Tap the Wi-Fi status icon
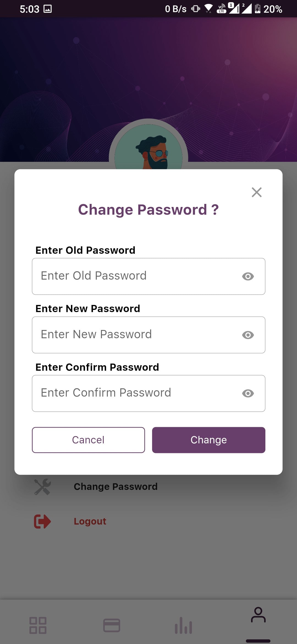This screenshot has height=644, width=297. point(208,9)
